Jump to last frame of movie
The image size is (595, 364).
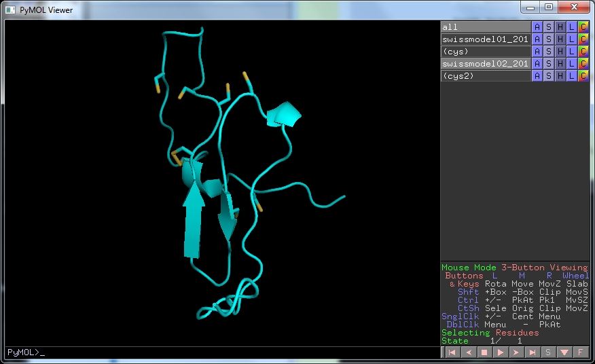(533, 352)
